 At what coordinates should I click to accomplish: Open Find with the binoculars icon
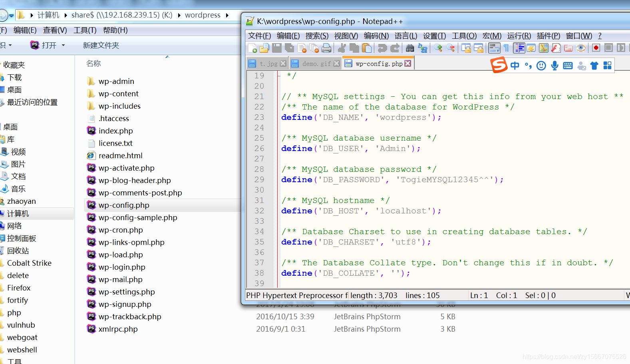pos(410,48)
